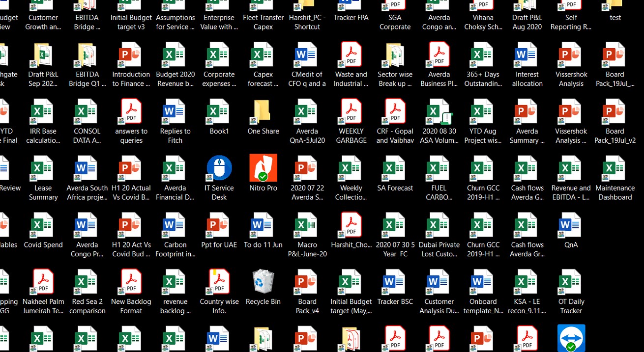Viewport: 644px width, 352px height.
Task: Open the 365+ Days Outstanding spreadsheet
Action: tap(483, 54)
